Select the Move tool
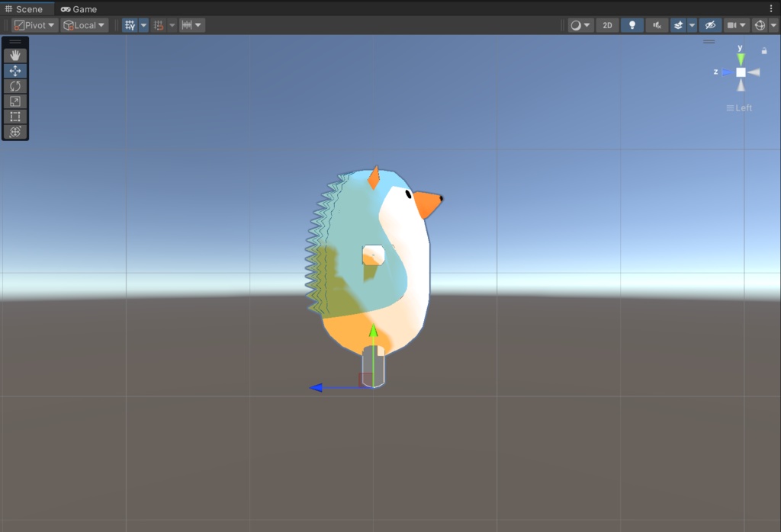The image size is (781, 532). [15, 71]
